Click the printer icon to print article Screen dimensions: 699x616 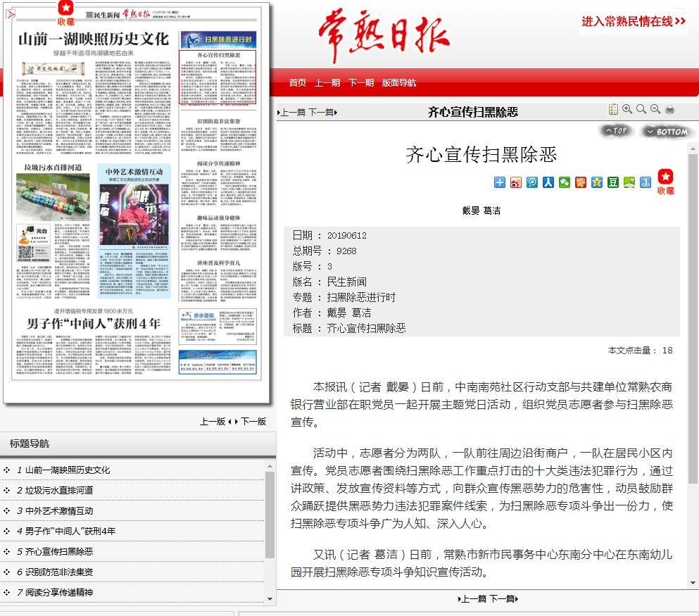click(x=669, y=110)
